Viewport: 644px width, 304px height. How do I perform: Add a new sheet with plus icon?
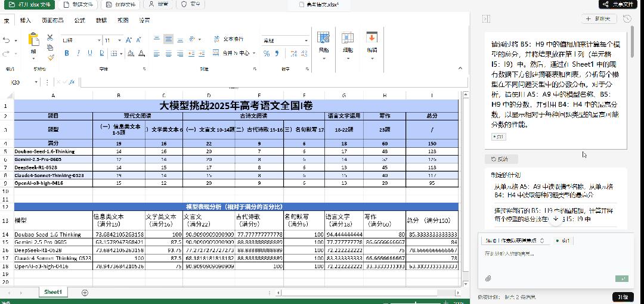point(85,293)
